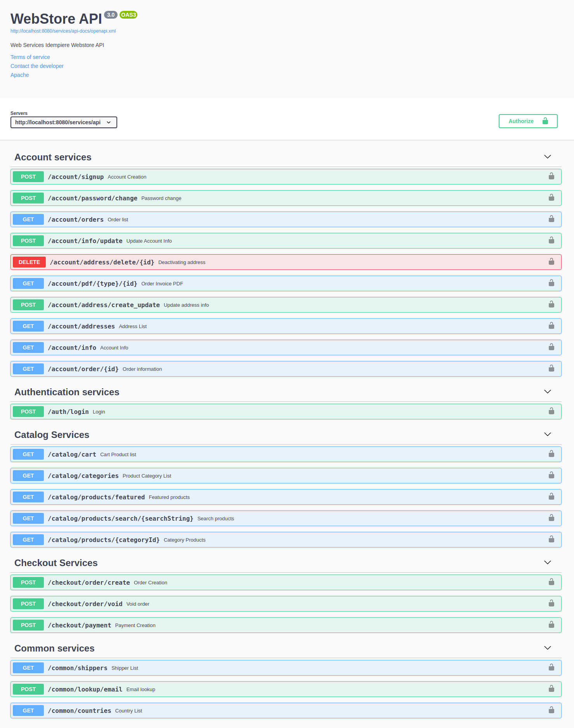Click lock icon on /common/countries row

[551, 710]
